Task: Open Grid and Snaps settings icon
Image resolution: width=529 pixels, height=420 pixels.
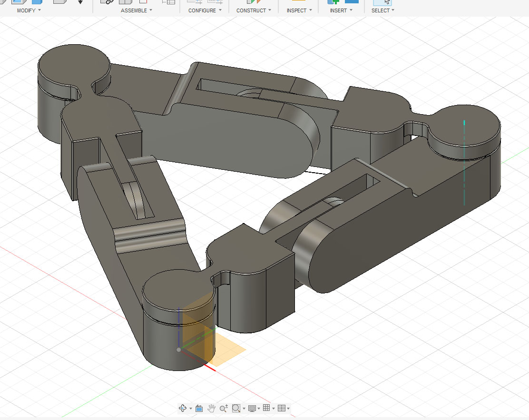Action: 266,408
